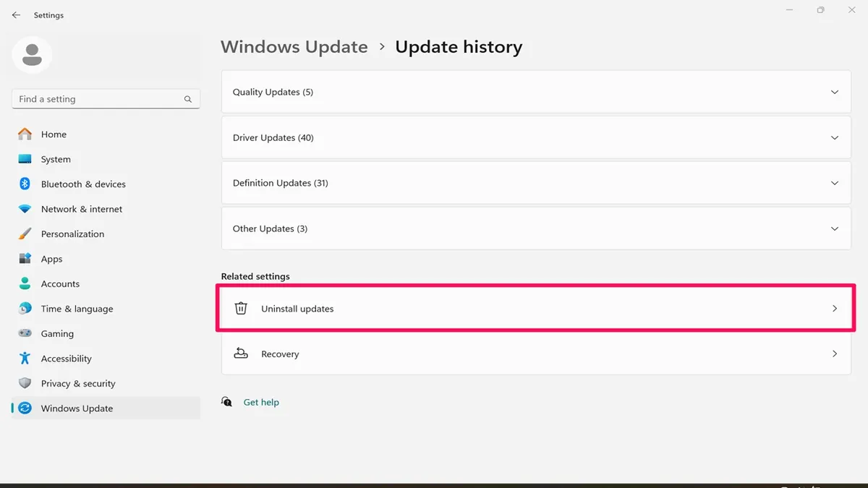Restore down the Settings window
This screenshot has width=868, height=488.
pos(820,10)
